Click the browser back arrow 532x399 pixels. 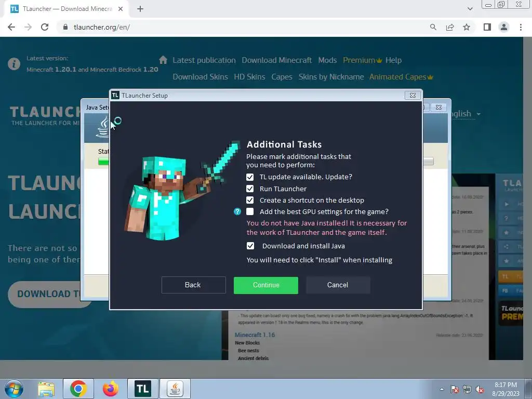point(11,27)
